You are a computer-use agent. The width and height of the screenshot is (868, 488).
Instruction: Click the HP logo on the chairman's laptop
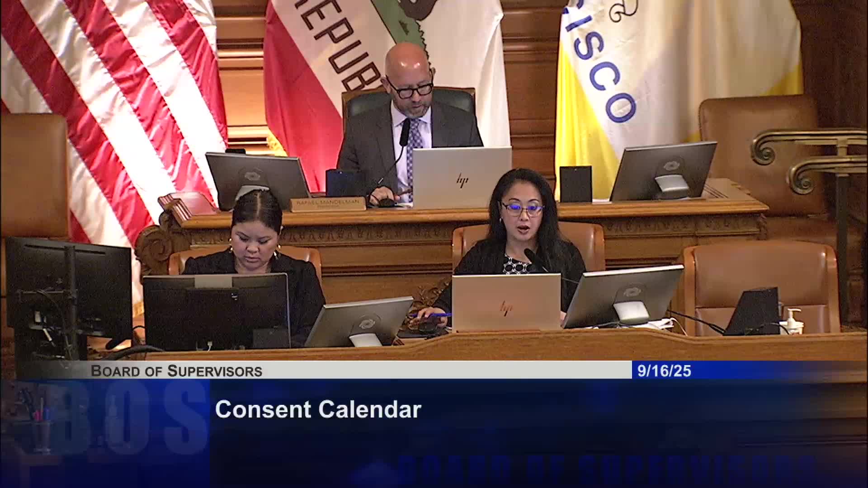point(462,179)
